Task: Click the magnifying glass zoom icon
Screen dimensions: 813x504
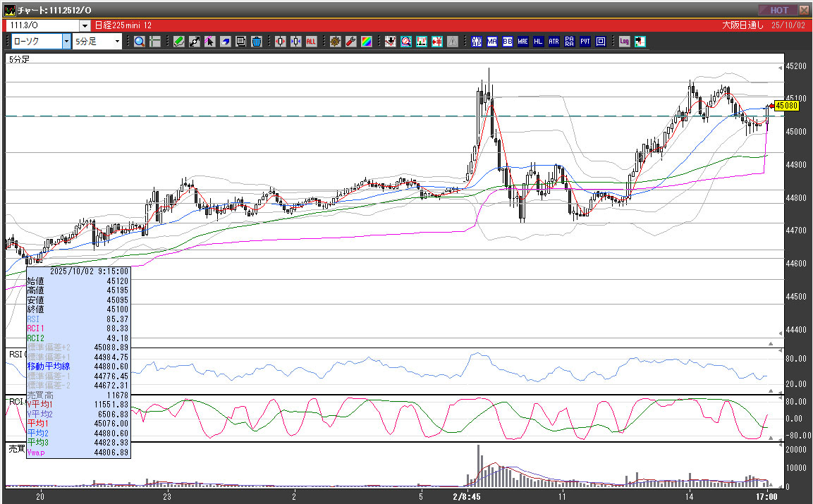Action: coord(140,42)
